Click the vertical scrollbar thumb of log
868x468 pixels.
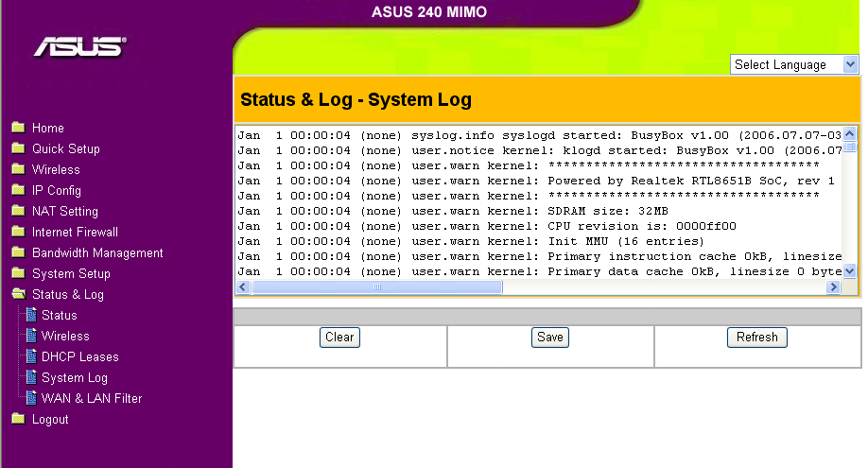pyautogui.click(x=850, y=147)
